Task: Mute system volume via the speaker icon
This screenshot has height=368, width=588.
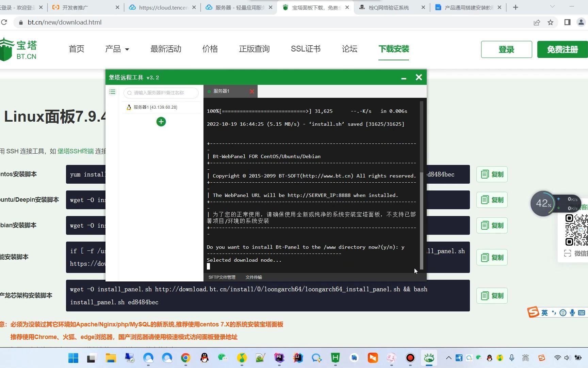Action: (567, 358)
